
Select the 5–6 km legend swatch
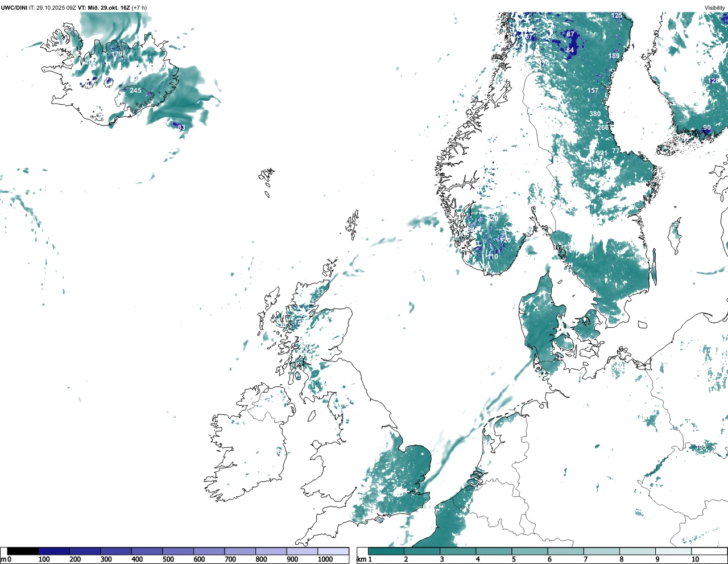point(530,551)
